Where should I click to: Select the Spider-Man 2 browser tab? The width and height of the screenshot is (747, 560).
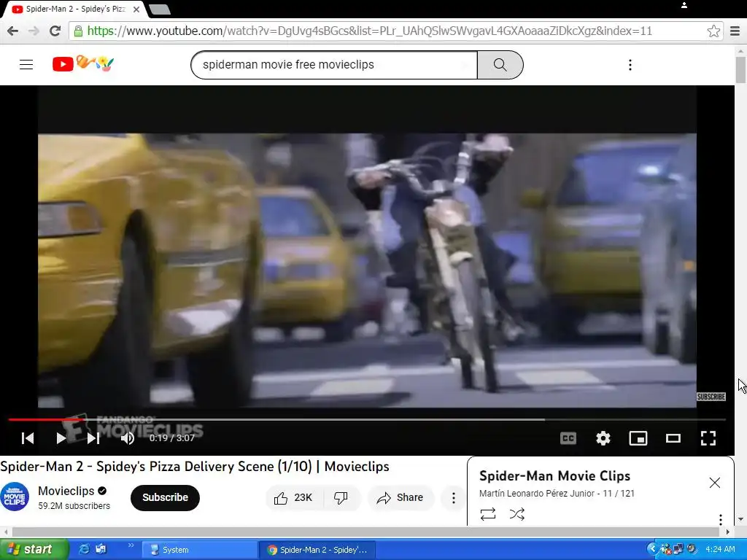(75, 9)
